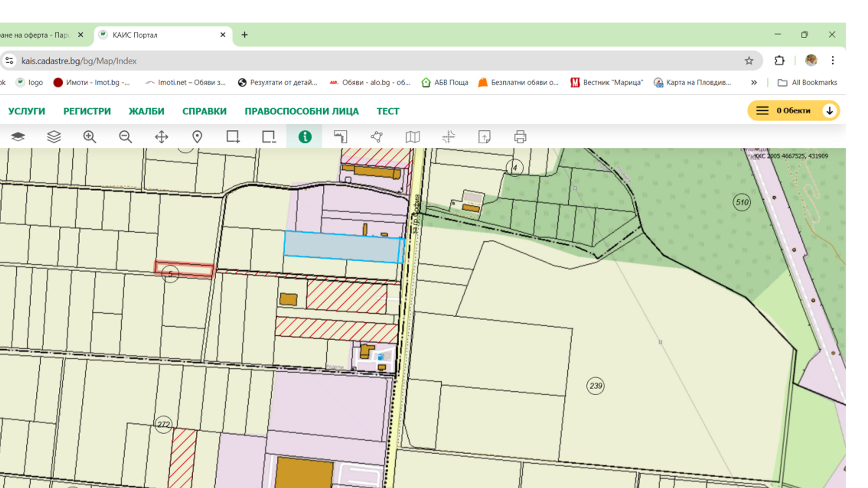Click the zoom out magnifier tool
This screenshot has height=488, width=868.
[125, 136]
